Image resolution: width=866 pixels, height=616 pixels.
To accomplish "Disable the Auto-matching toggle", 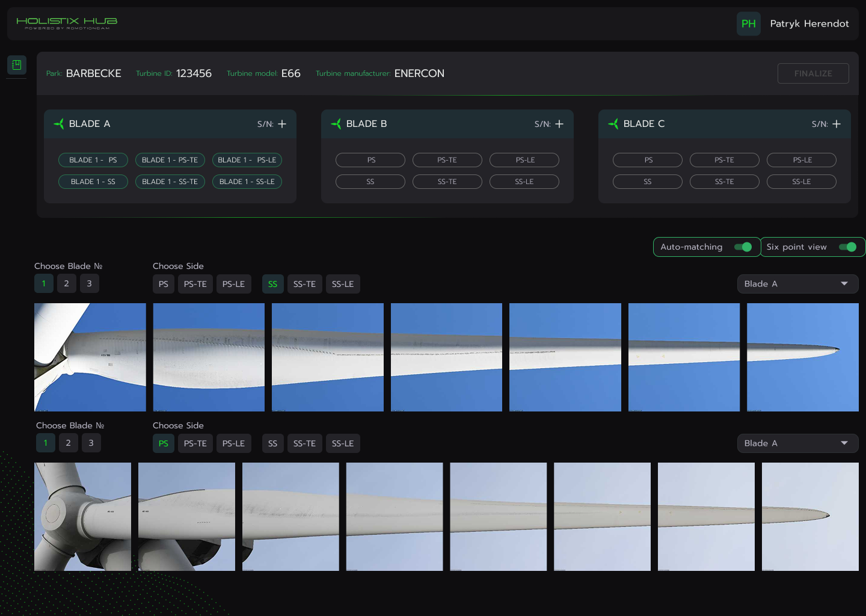I will click(x=743, y=247).
